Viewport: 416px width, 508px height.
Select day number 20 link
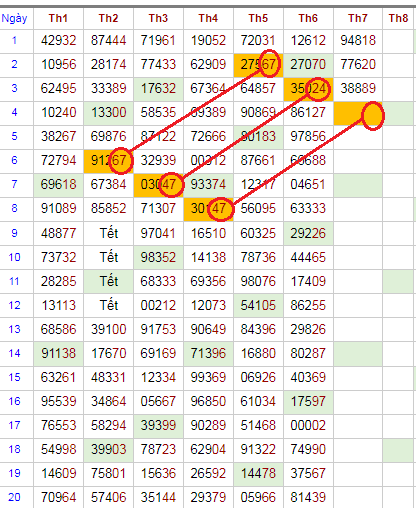(14, 497)
